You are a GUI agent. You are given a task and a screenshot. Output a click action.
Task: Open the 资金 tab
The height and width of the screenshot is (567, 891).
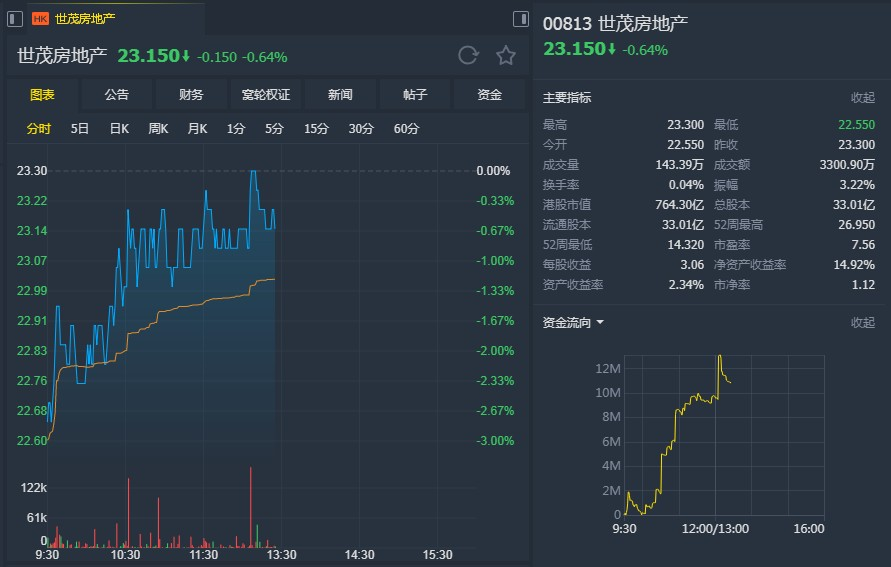click(489, 95)
